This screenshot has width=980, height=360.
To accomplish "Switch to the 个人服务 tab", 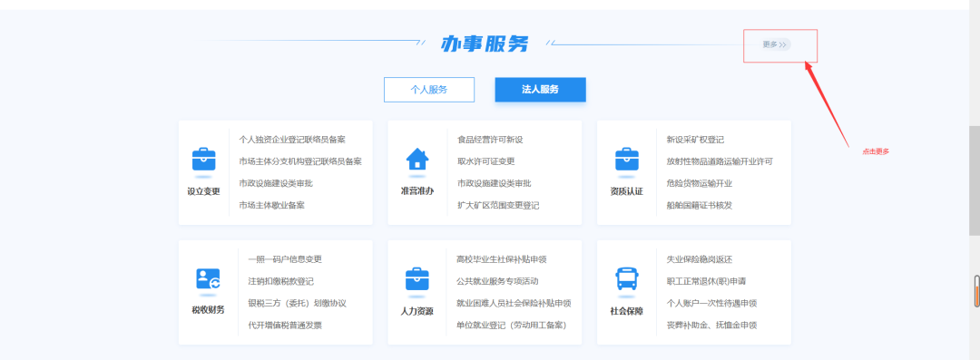I will point(428,90).
